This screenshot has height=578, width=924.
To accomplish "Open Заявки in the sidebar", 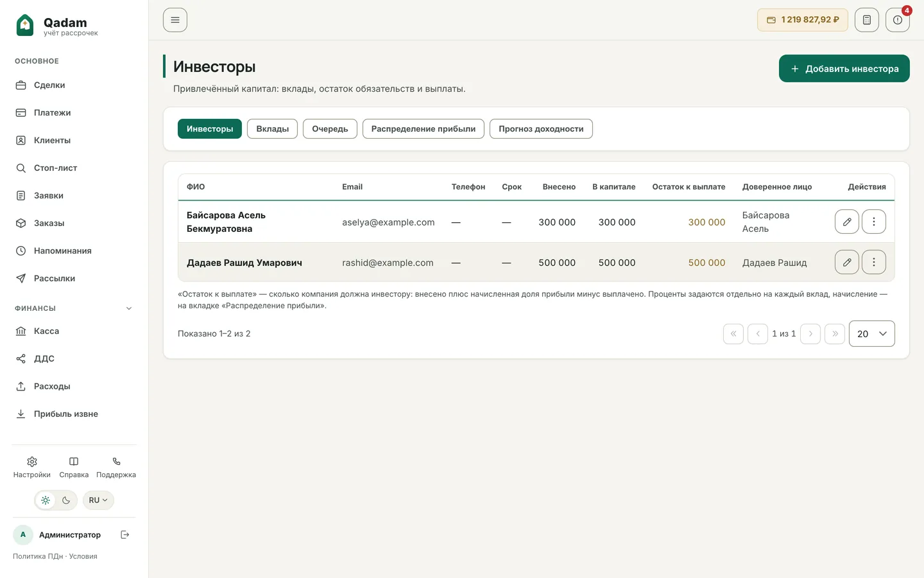I will point(74,195).
